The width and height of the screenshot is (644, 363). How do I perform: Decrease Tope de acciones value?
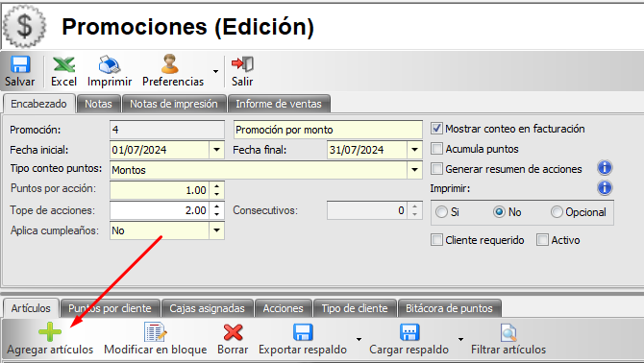(x=216, y=214)
